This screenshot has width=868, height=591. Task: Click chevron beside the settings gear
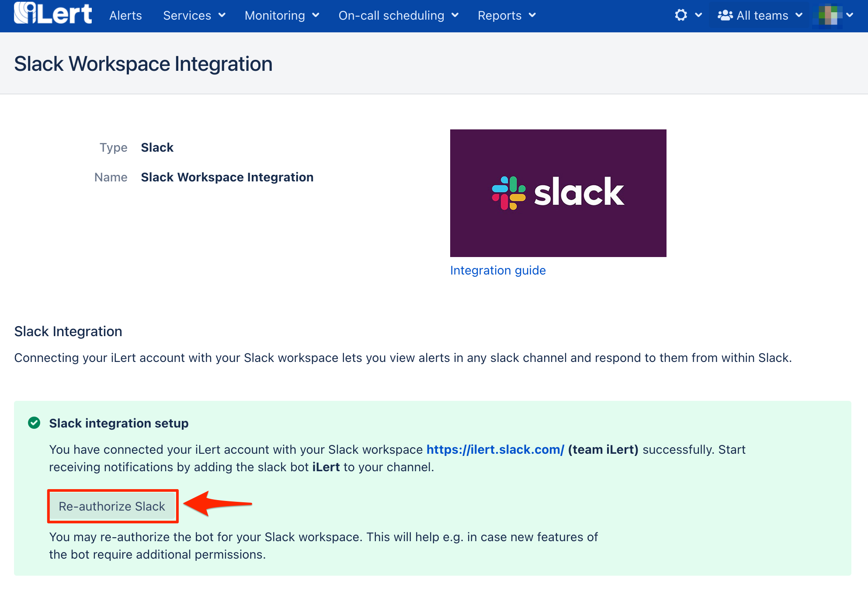pyautogui.click(x=698, y=15)
